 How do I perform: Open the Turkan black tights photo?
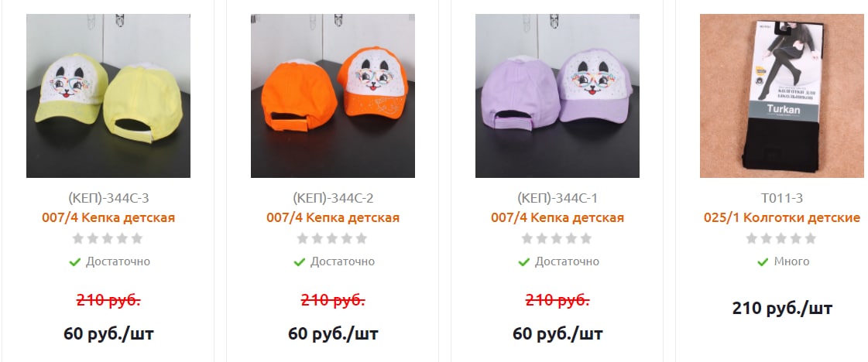781,96
